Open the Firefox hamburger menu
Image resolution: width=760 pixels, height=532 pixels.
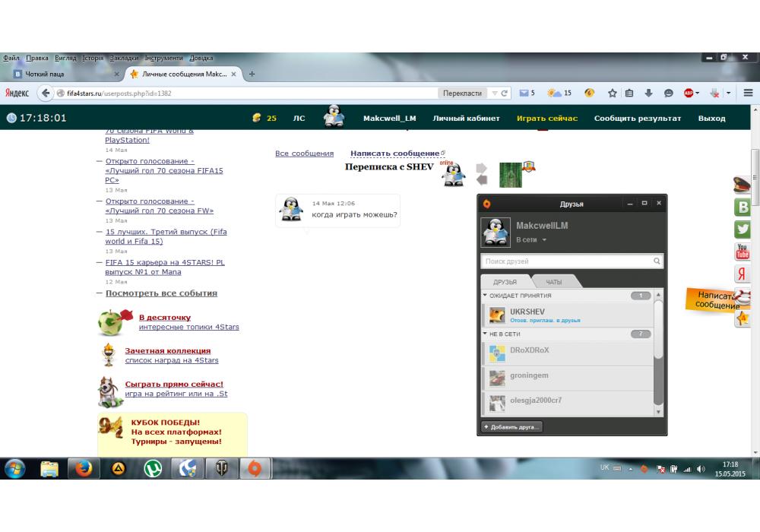click(x=749, y=93)
